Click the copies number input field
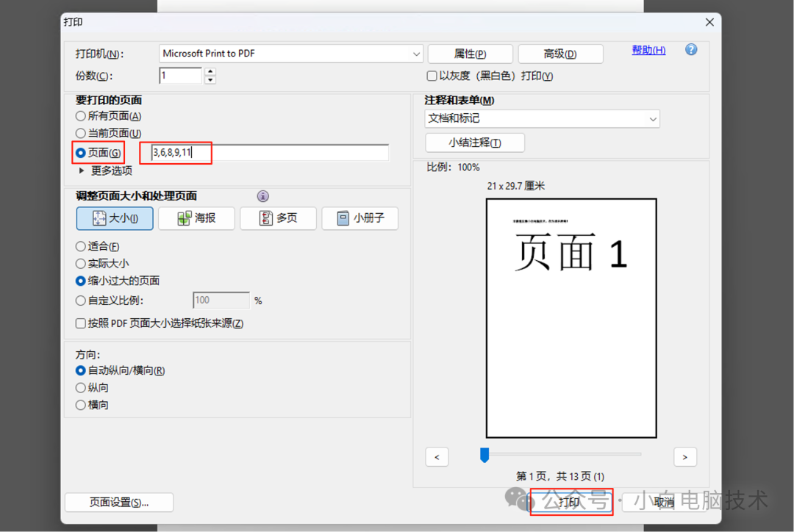Screen dimensions: 794x532 (x=181, y=76)
